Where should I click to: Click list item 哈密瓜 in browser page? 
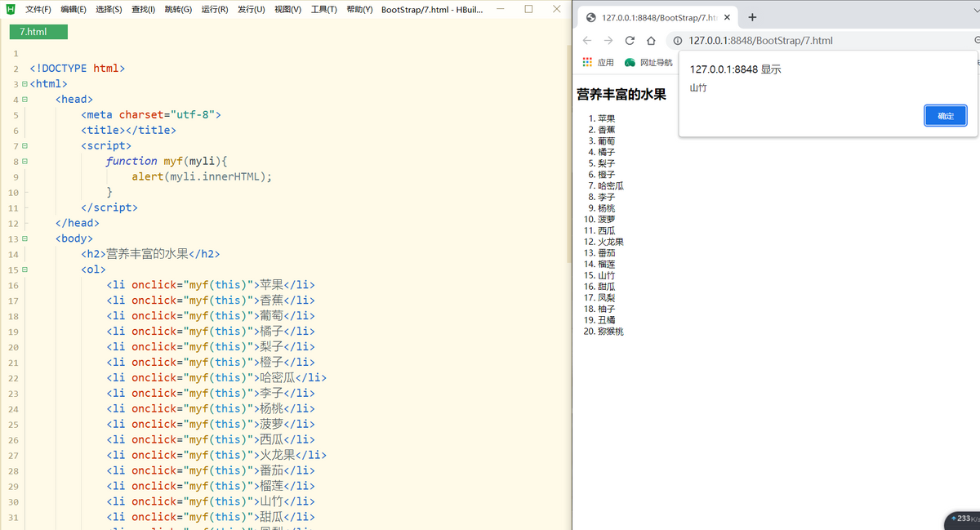pos(611,185)
